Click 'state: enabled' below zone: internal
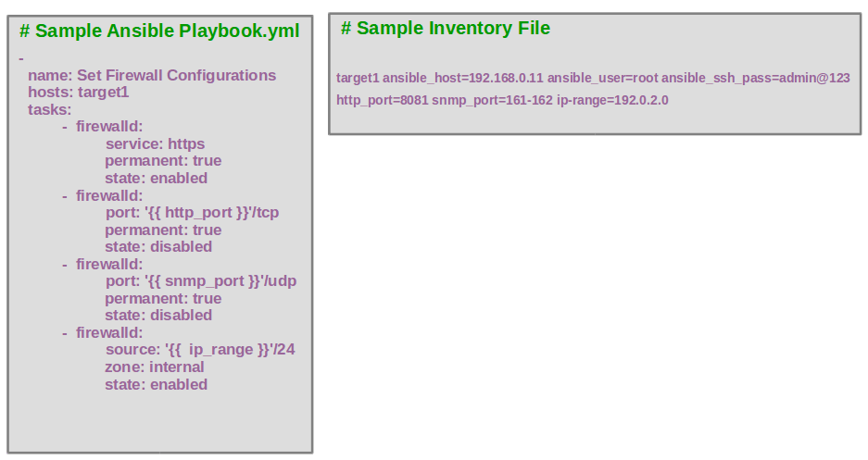Viewport: 868px width, 460px height. pos(156,385)
